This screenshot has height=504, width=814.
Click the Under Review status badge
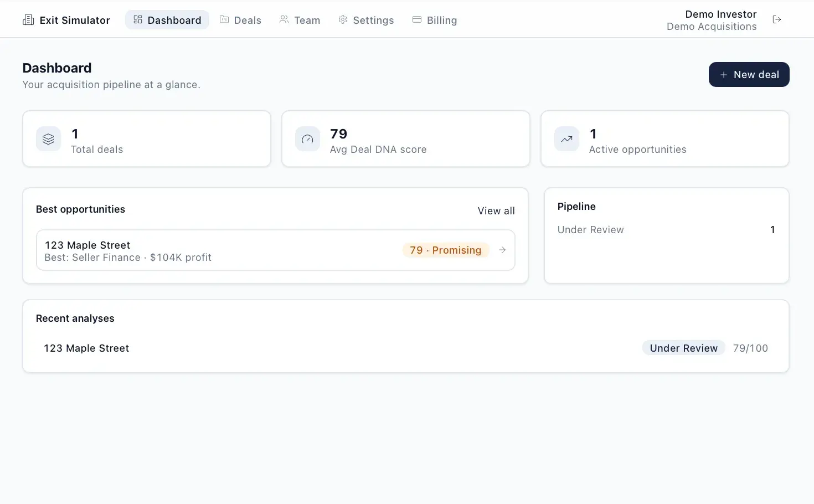coord(683,348)
